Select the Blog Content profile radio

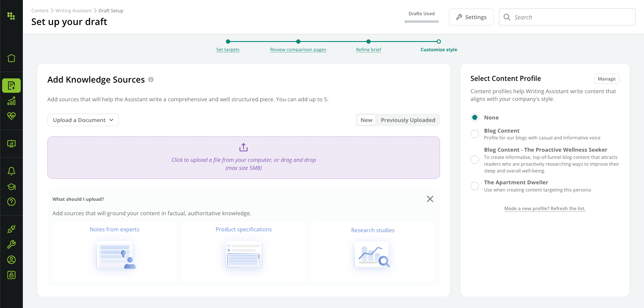475,134
